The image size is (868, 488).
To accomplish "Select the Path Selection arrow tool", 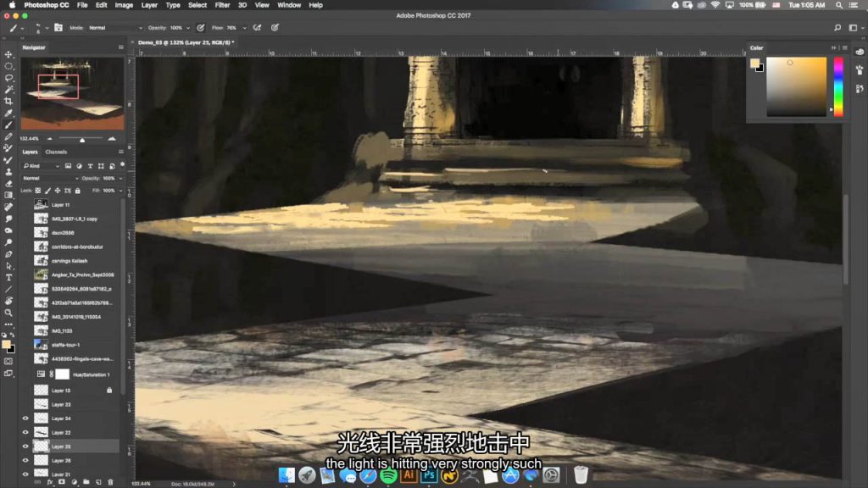I will (x=8, y=265).
